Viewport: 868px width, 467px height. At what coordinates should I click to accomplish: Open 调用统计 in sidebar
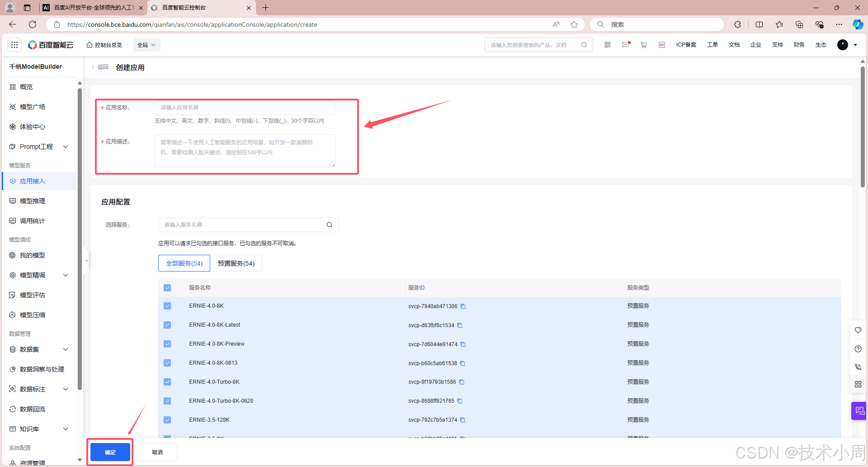click(x=33, y=221)
